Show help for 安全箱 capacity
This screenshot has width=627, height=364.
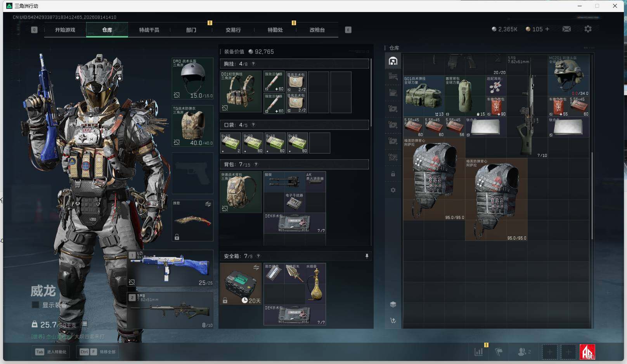258,256
